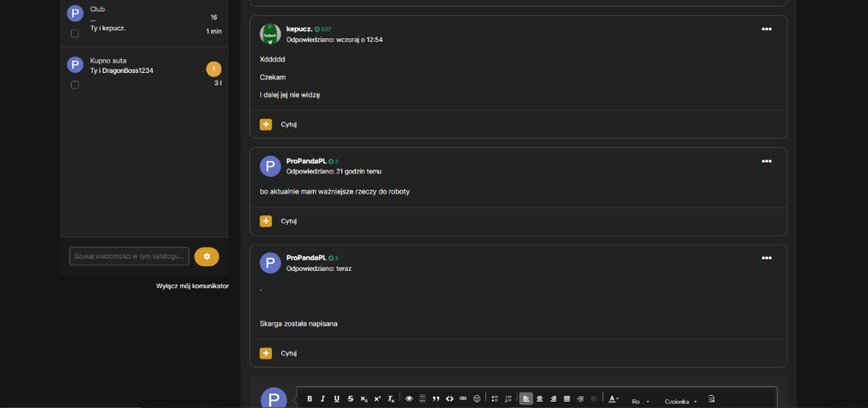
Task: Toggle strikethrough formatting in the editor
Action: tap(351, 398)
